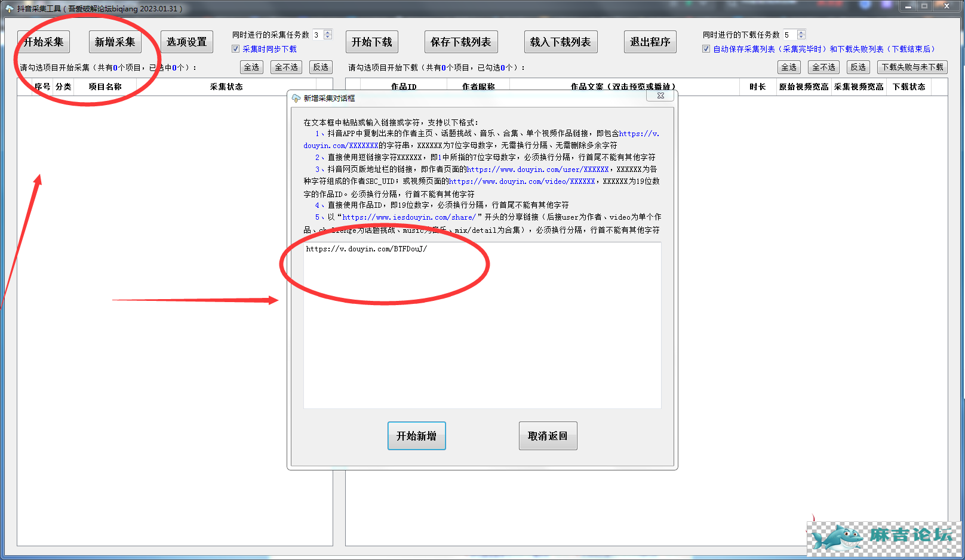
Task: Click 下载失败与未下载 button
Action: point(912,67)
